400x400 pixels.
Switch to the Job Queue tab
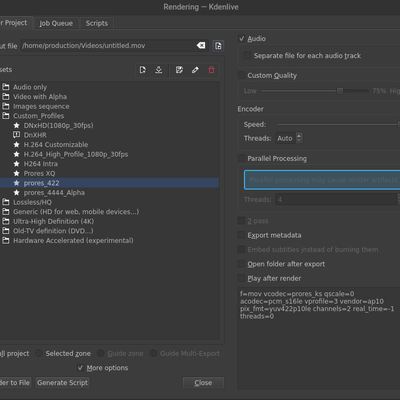[56, 23]
